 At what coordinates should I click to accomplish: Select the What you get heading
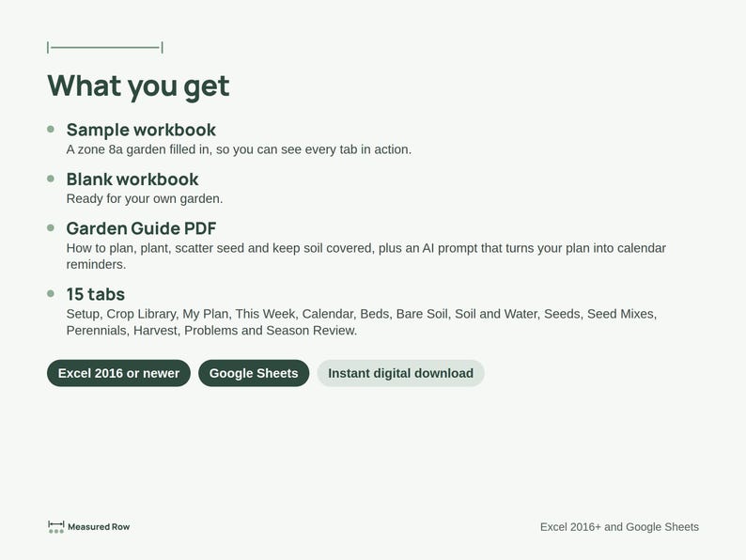[138, 86]
